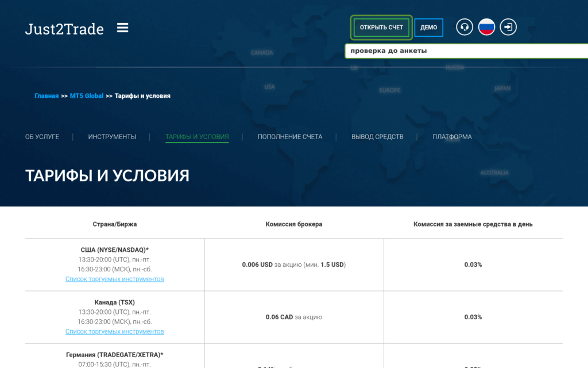
Task: Click the '0.06 CAD за акцию' commission cell
Action: tap(294, 317)
